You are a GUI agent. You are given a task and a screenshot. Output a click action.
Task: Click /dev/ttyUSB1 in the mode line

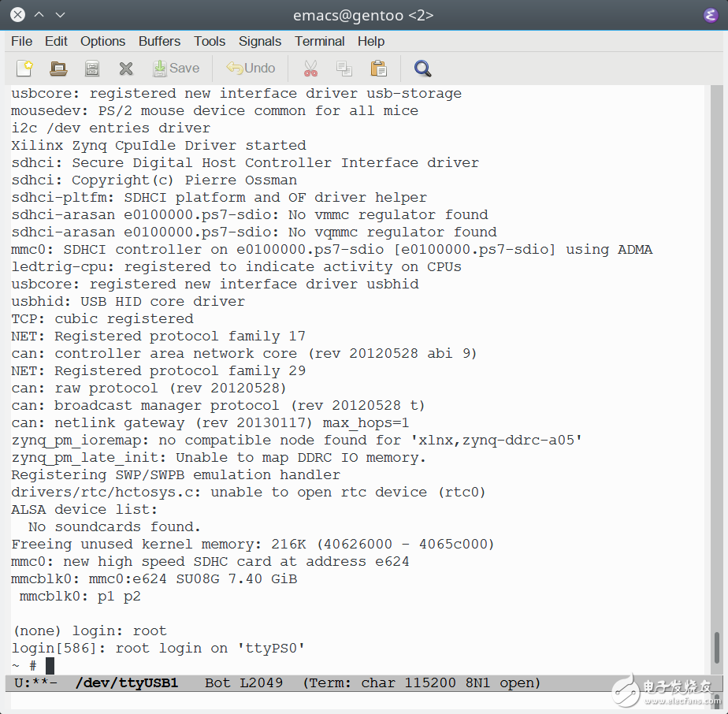coord(126,682)
